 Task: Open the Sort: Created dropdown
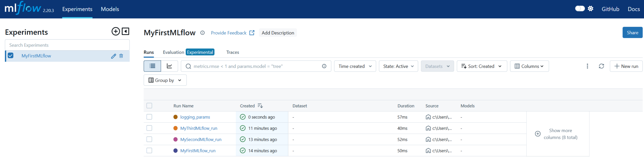click(482, 66)
